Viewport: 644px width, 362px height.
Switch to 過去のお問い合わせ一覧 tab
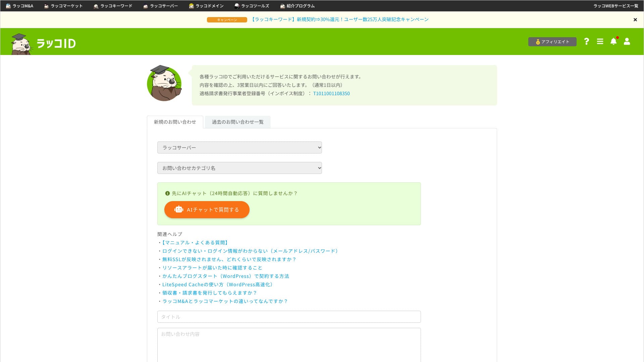[x=237, y=122]
